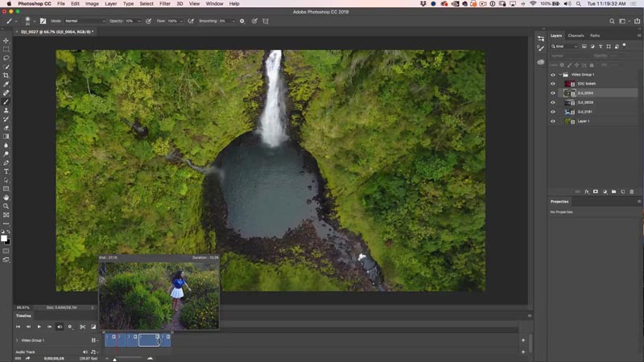Select the Eyedropper tool

(6, 84)
